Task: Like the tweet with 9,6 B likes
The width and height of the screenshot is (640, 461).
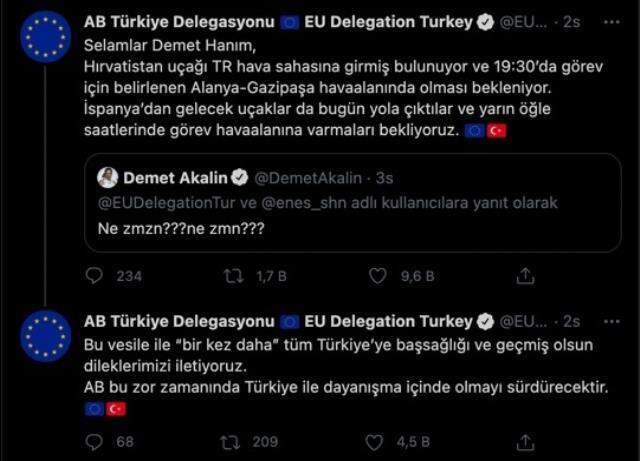Action: (x=377, y=276)
